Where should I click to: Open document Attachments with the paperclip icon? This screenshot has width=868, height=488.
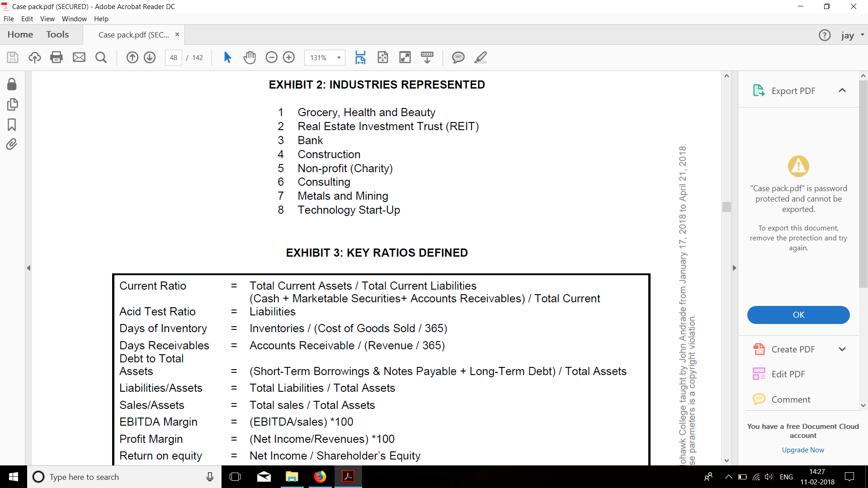point(12,144)
